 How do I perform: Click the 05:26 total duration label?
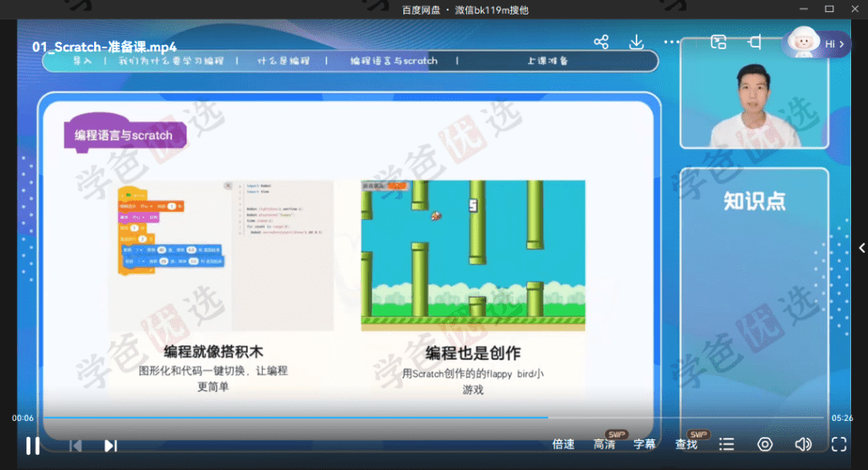pyautogui.click(x=842, y=418)
